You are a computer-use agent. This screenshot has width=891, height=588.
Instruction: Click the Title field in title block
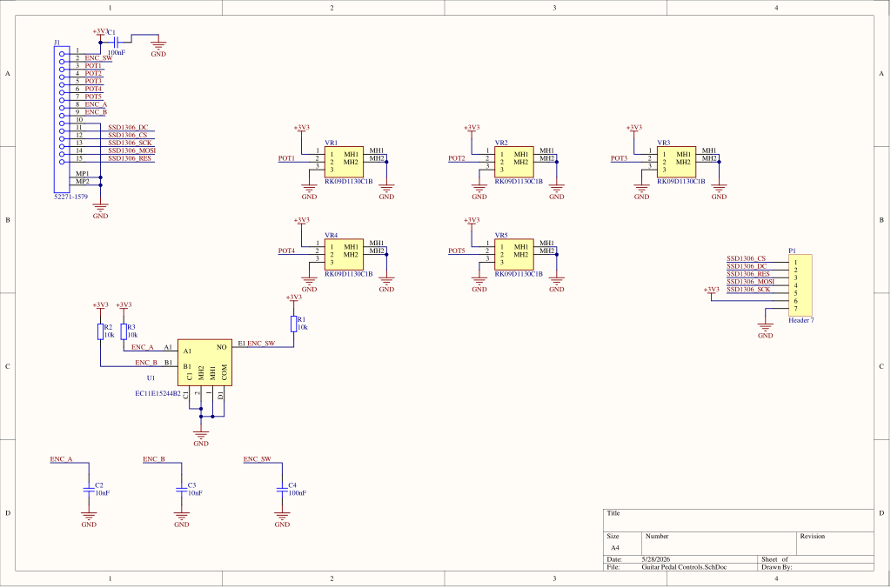[x=738, y=520]
